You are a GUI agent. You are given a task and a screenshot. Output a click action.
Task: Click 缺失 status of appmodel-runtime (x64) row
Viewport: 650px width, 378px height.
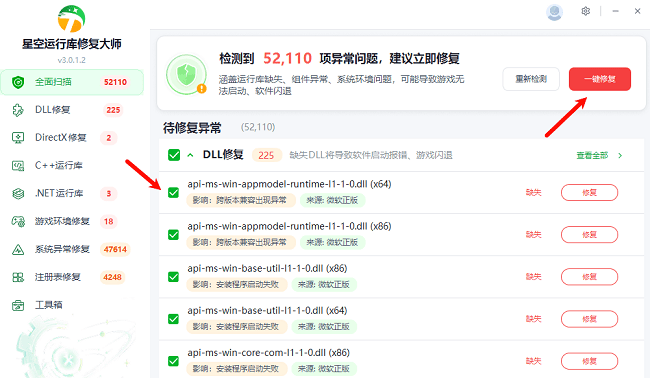[534, 193]
